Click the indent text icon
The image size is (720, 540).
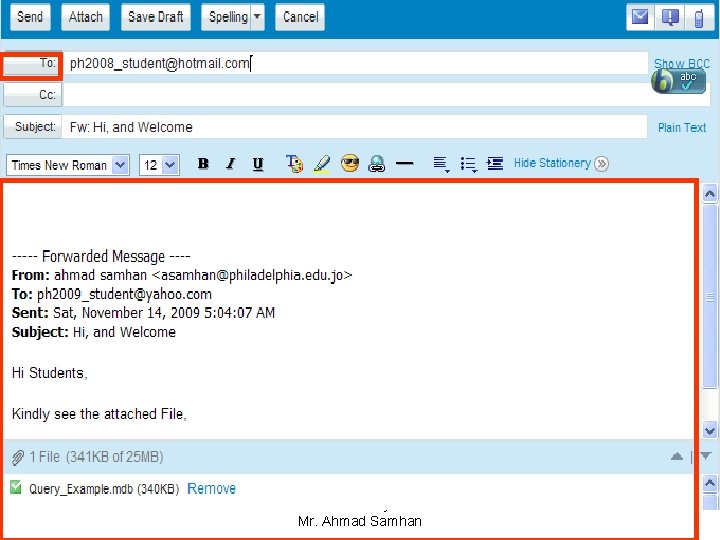click(495, 163)
